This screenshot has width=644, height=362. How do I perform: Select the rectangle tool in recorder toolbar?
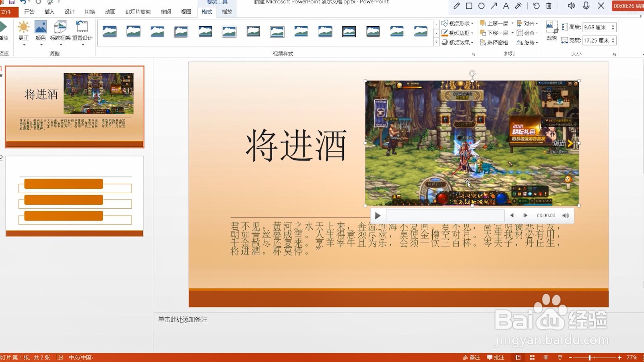[x=469, y=6]
